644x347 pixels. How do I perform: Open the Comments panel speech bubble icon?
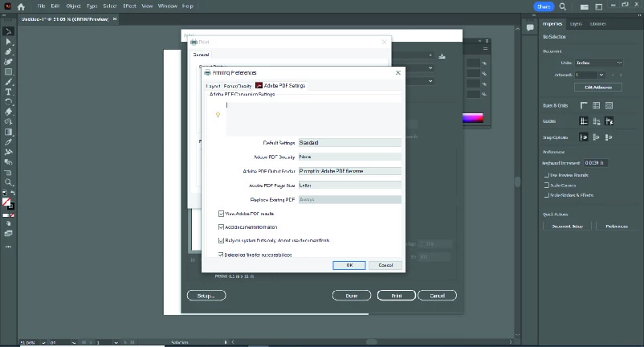click(x=530, y=28)
